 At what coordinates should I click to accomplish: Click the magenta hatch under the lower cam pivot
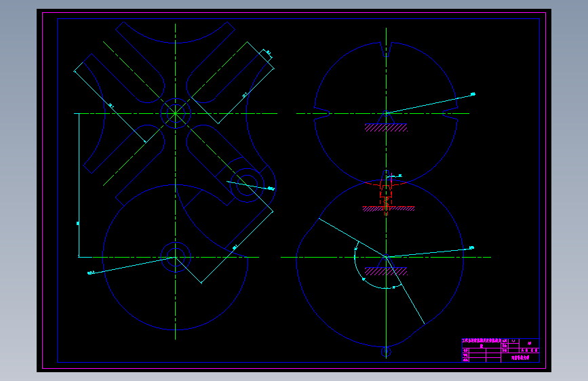[x=386, y=271]
